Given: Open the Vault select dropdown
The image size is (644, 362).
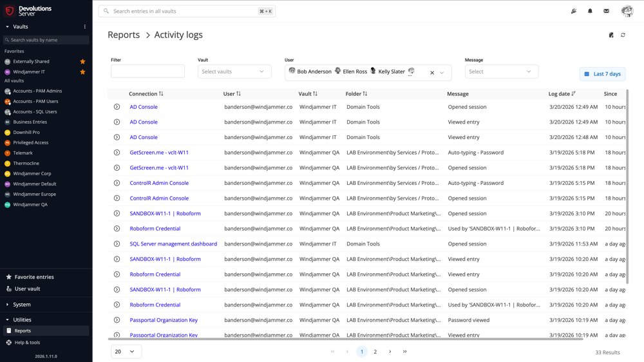Looking at the screenshot, I should 234,71.
